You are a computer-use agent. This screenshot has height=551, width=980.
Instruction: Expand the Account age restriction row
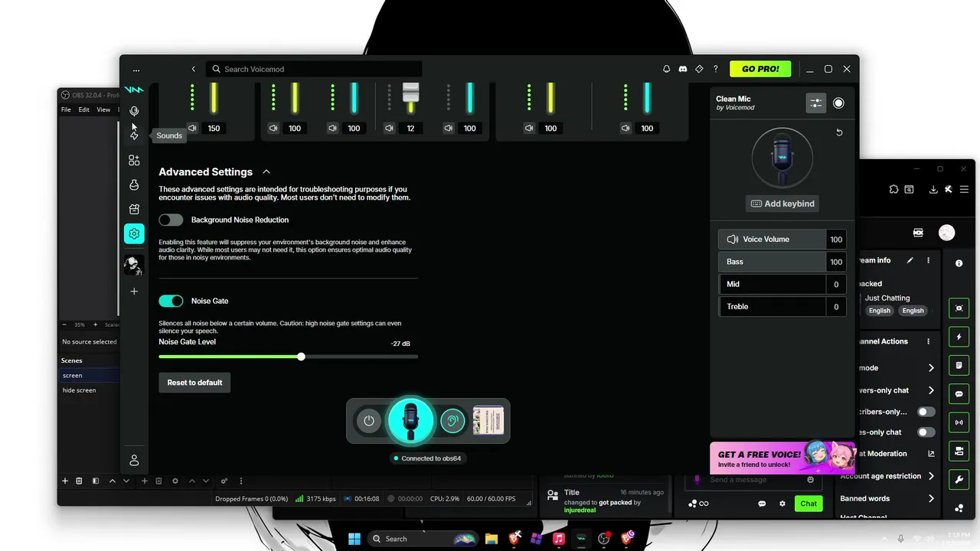887,476
